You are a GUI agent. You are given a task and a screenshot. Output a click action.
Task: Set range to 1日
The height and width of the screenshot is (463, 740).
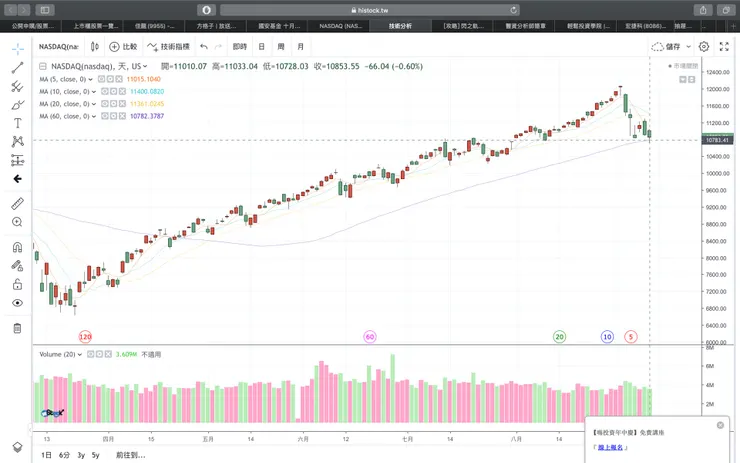(x=46, y=455)
